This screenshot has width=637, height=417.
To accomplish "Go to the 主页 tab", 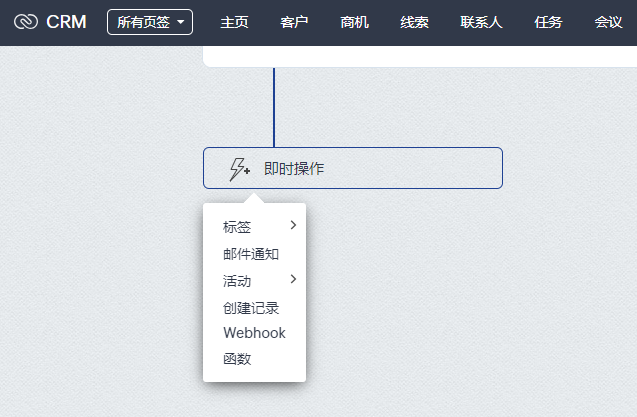I will pos(234,22).
